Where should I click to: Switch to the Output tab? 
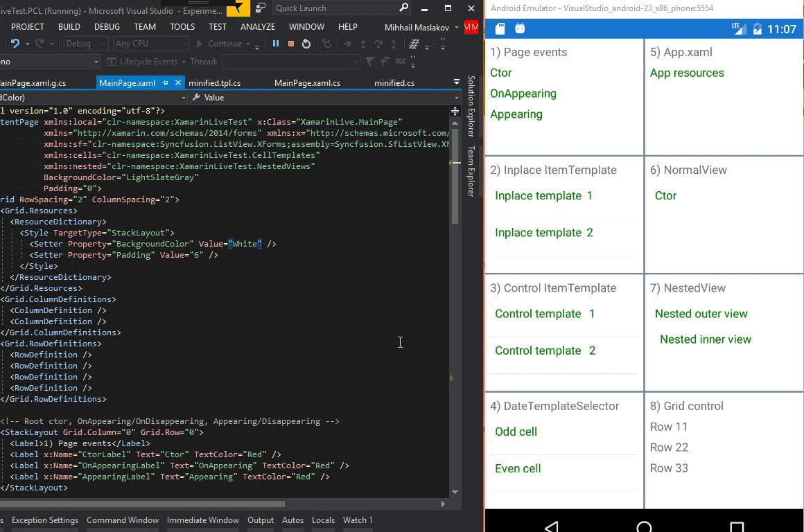point(261,520)
